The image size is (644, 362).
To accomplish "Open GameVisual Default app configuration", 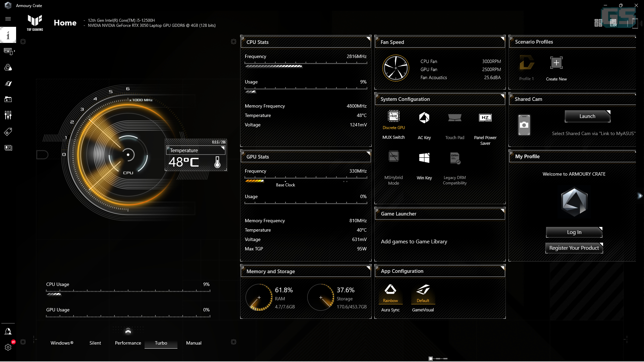I will tap(423, 298).
